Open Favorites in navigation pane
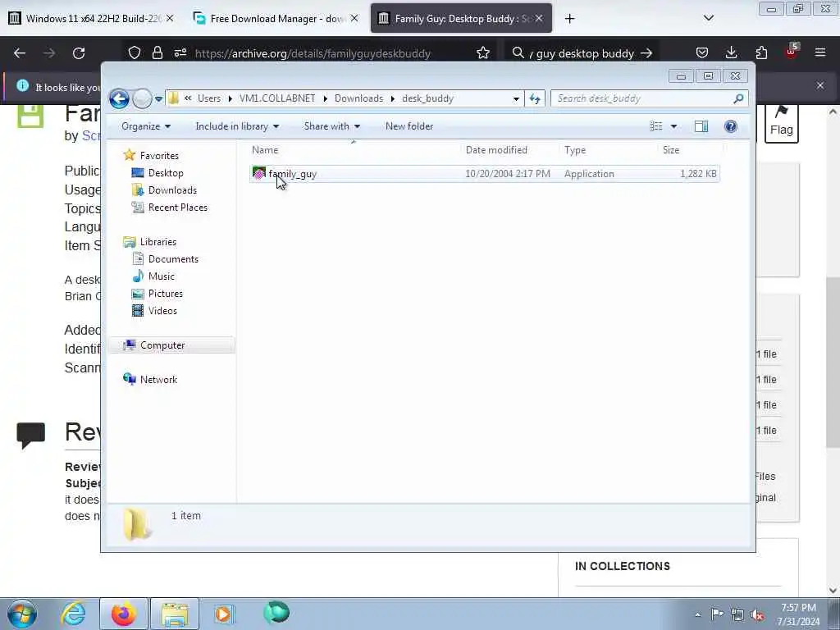This screenshot has height=630, width=840. click(x=159, y=156)
